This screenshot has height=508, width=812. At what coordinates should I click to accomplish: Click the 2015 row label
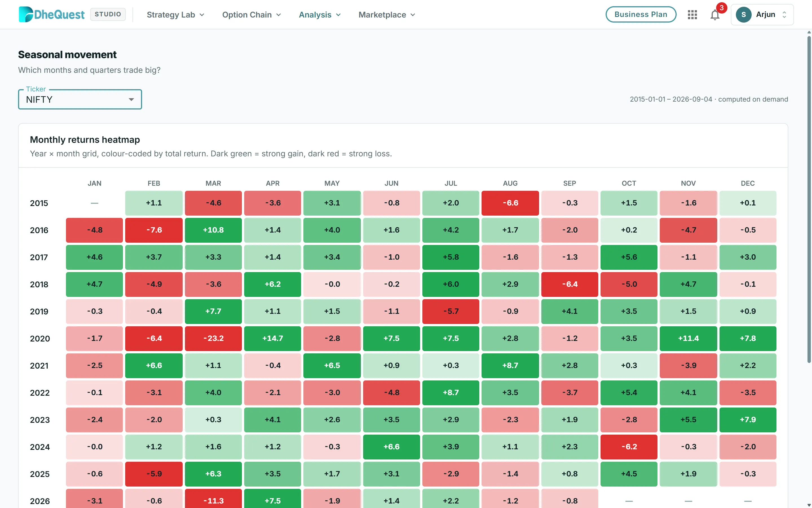click(39, 203)
